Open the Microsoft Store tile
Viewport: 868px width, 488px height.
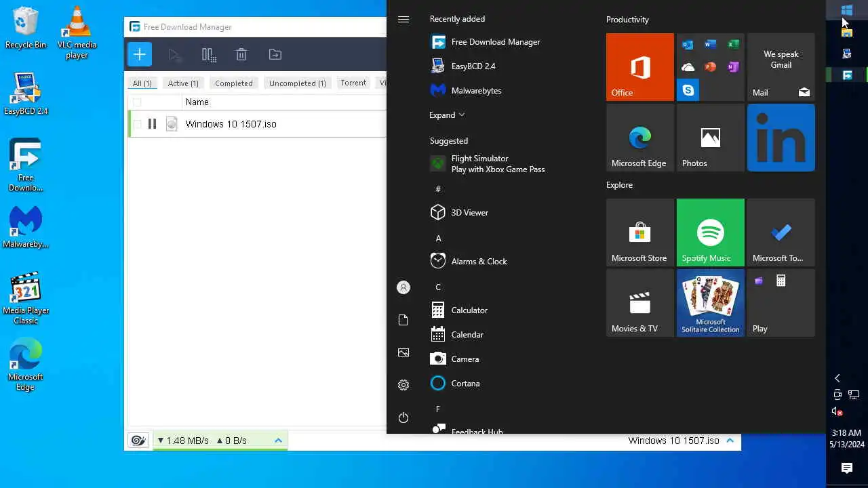(640, 232)
